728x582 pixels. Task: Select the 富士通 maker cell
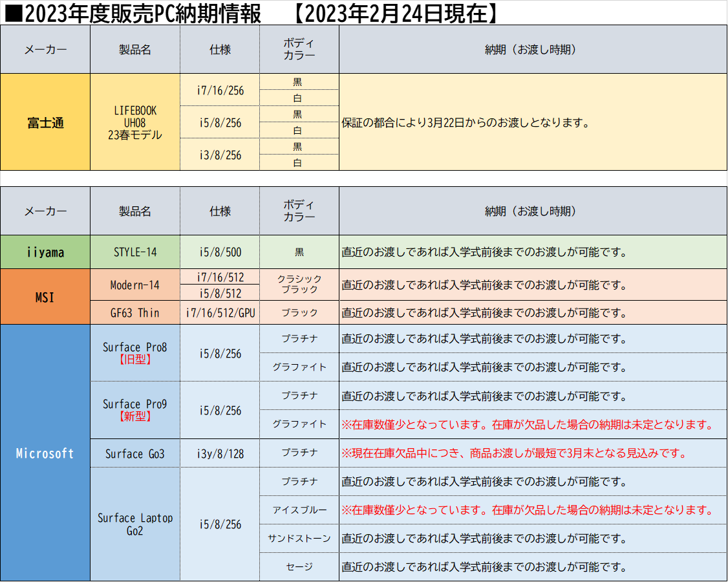coord(45,122)
